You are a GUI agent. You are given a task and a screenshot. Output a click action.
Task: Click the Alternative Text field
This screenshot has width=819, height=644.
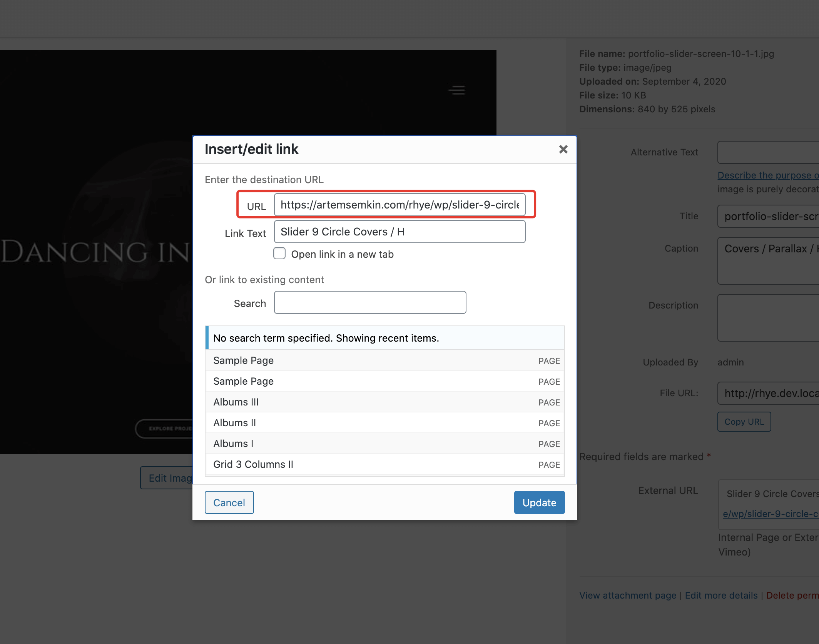[x=768, y=152]
